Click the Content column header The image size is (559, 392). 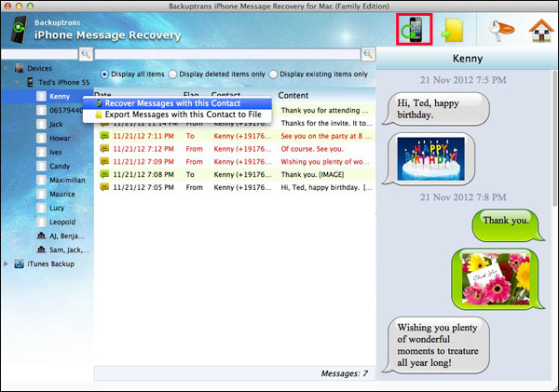click(x=293, y=95)
